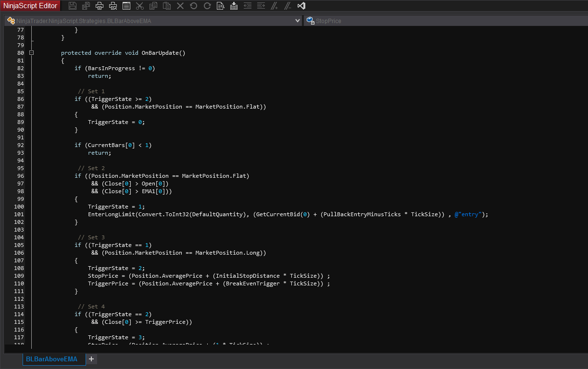Click the Save icon in the toolbar
The height and width of the screenshot is (369, 588).
coord(73,6)
